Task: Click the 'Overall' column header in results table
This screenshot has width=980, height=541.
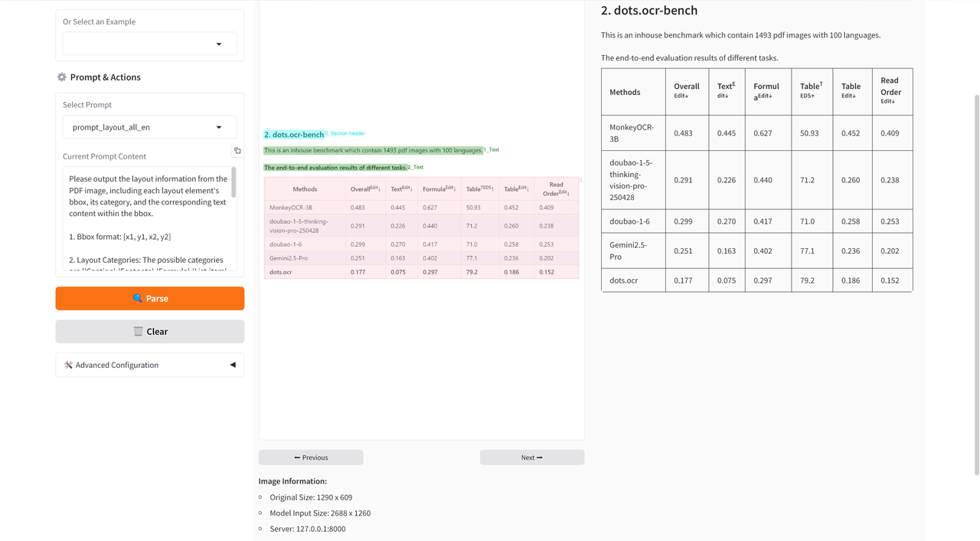Action: click(687, 90)
